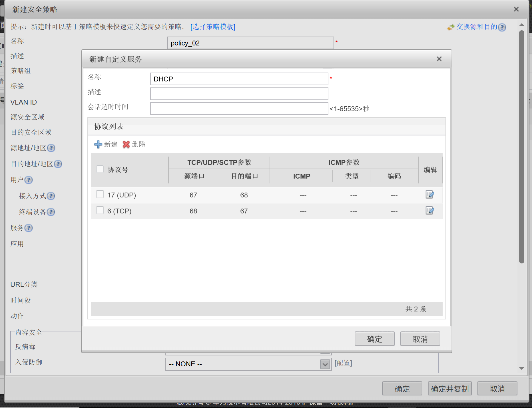Click the service name field containing DHCP

[239, 79]
